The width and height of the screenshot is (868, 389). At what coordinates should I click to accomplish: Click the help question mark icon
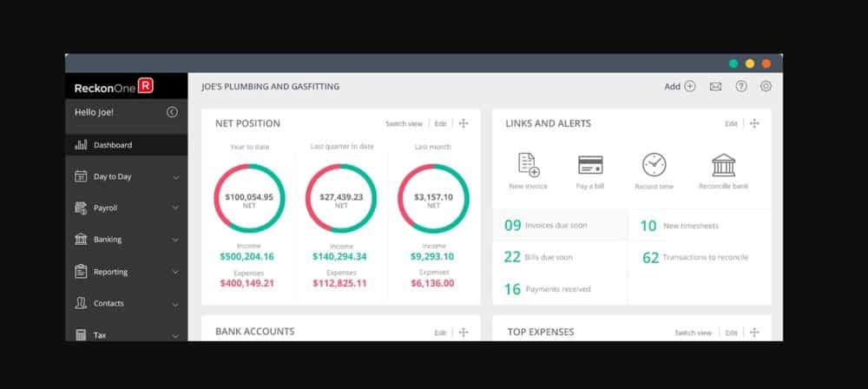(740, 87)
